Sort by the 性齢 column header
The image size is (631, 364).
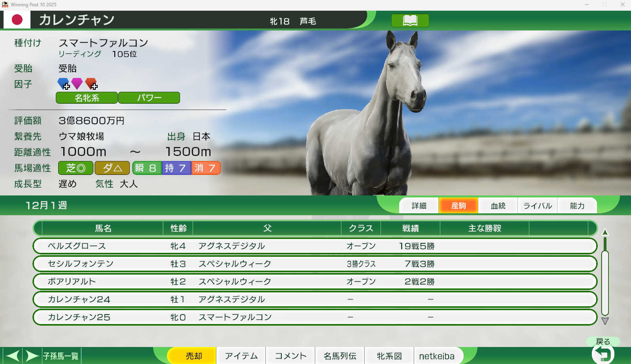click(x=178, y=228)
